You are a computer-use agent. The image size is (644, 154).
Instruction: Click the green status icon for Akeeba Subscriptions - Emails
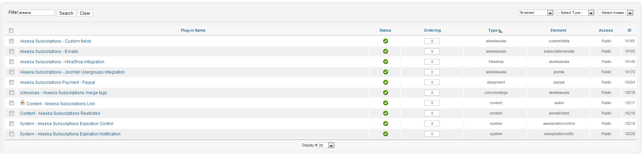[x=385, y=51]
